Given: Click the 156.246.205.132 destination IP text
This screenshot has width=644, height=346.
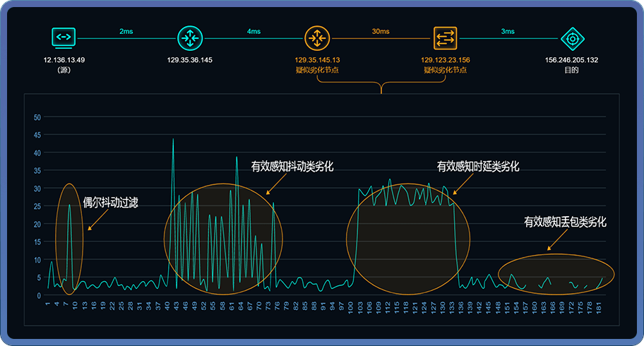Looking at the screenshot, I should click(x=572, y=60).
